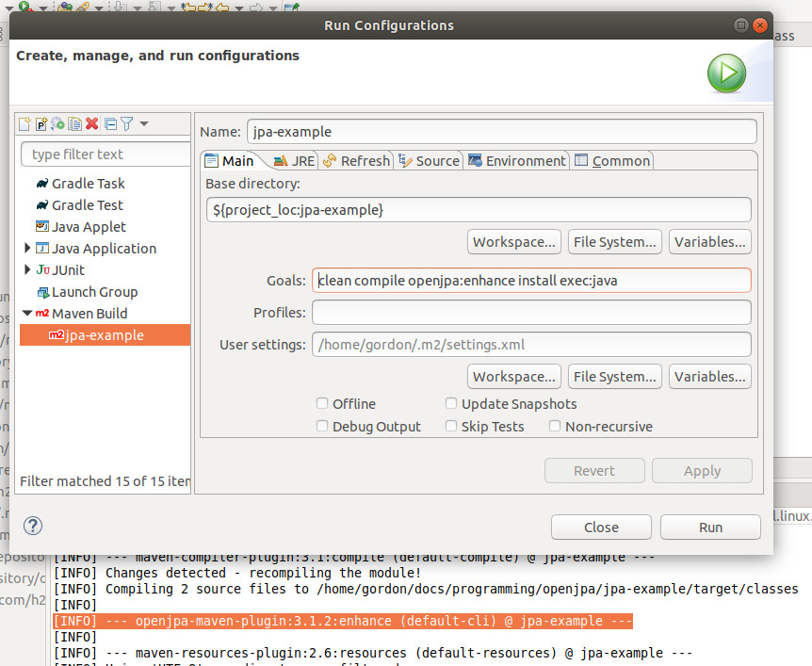Enable the Debug Output checkbox
The width and height of the screenshot is (812, 666).
point(322,426)
